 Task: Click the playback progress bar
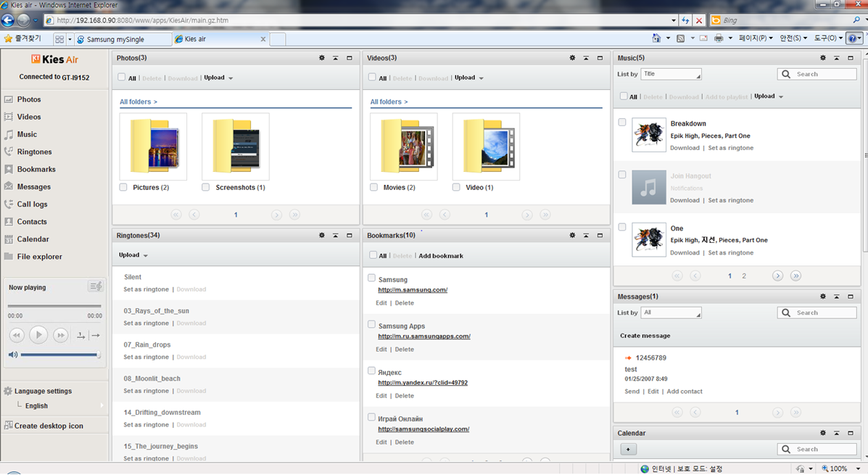54,305
